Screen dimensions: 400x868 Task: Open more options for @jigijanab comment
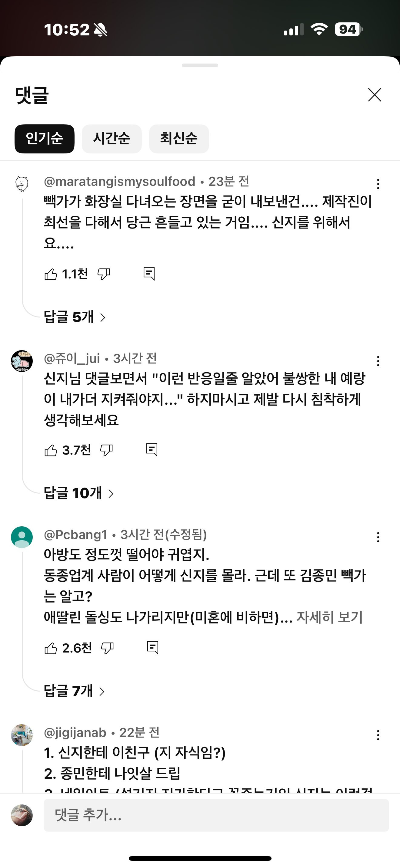(x=378, y=735)
